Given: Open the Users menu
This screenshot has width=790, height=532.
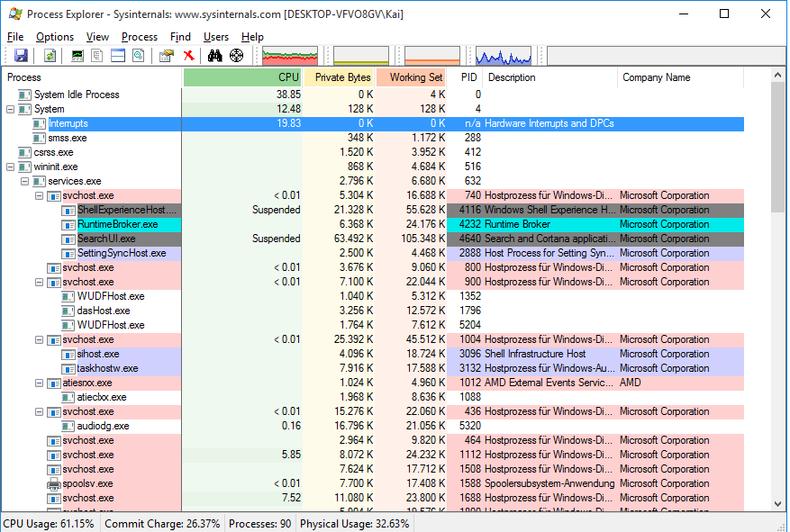Looking at the screenshot, I should [216, 37].
